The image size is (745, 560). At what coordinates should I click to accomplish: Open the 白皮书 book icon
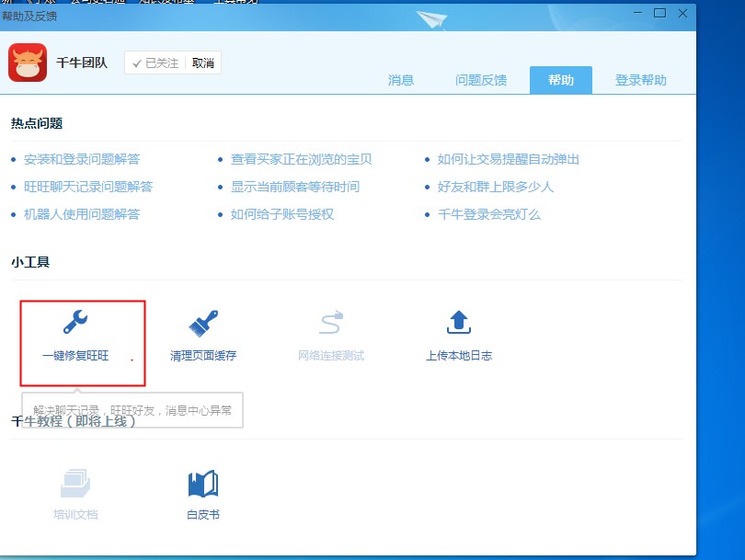coord(203,484)
